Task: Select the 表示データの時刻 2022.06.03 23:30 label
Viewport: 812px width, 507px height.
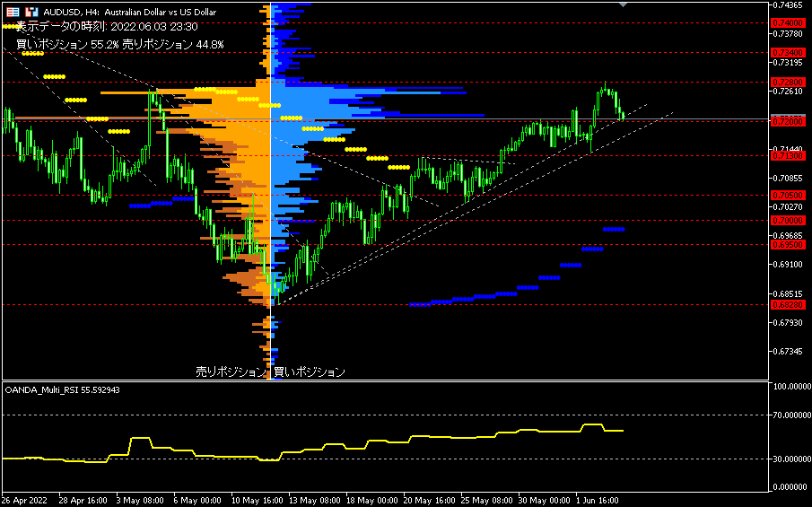Action: click(107, 26)
